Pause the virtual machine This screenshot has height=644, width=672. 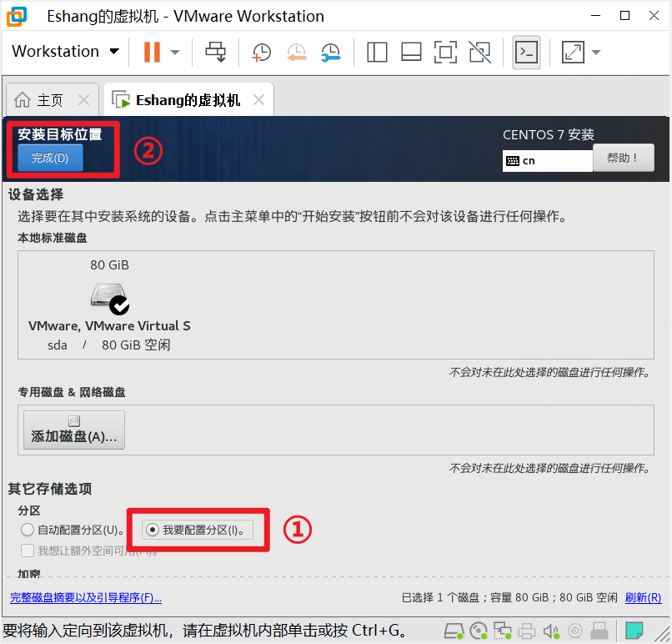point(152,52)
